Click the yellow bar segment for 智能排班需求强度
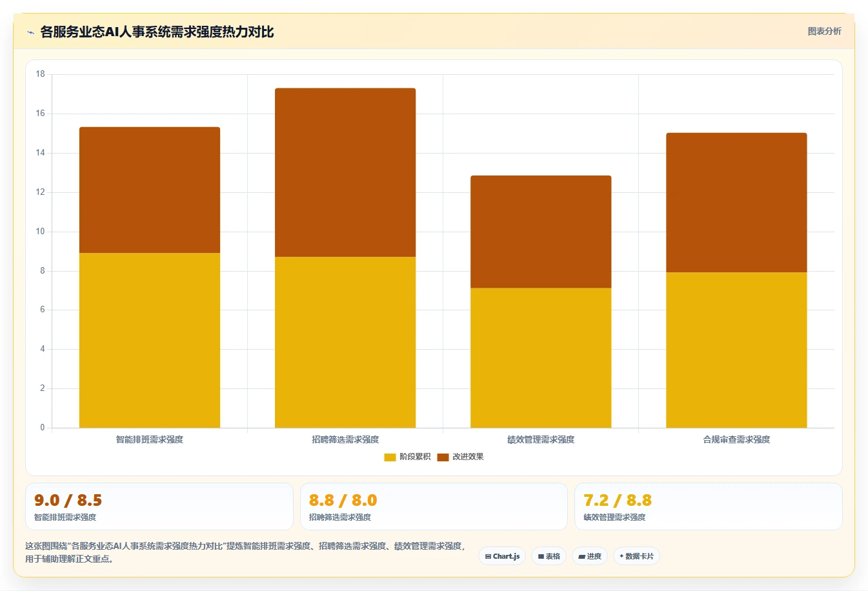868x591 pixels. pyautogui.click(x=150, y=340)
